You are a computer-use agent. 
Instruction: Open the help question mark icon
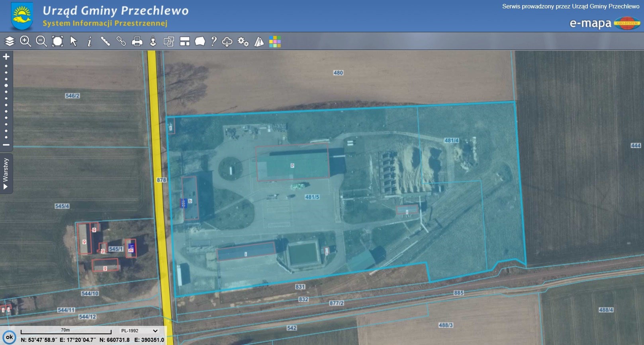tap(214, 41)
